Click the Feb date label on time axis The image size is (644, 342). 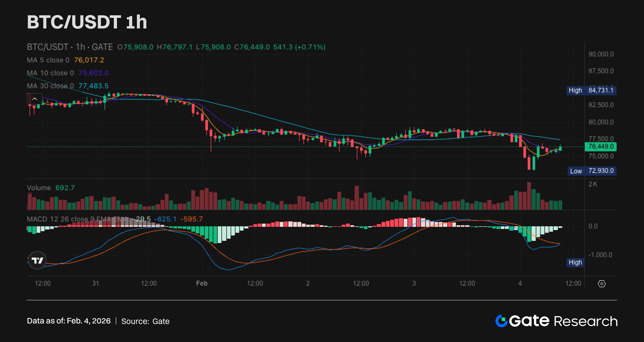click(202, 283)
